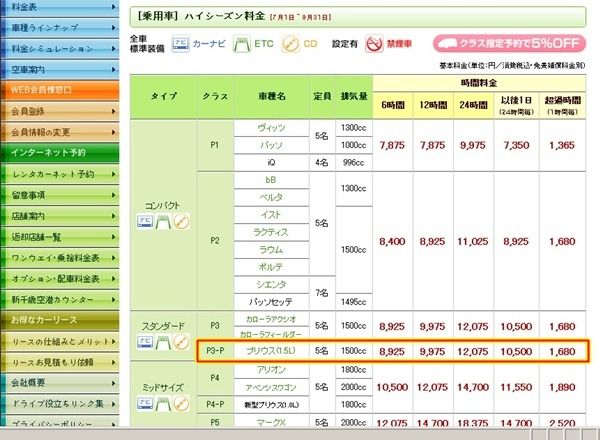Select カローラフィールダー car name link
This screenshot has width=600, height=440.
click(x=271, y=334)
